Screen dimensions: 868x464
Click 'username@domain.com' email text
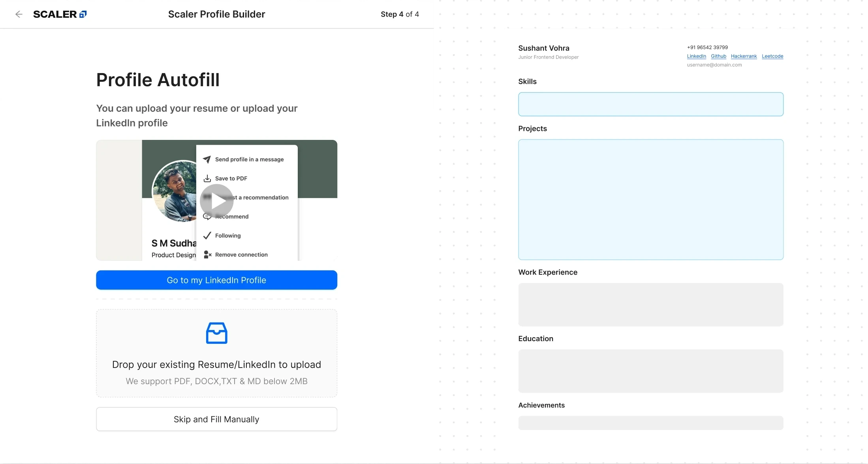pos(714,65)
